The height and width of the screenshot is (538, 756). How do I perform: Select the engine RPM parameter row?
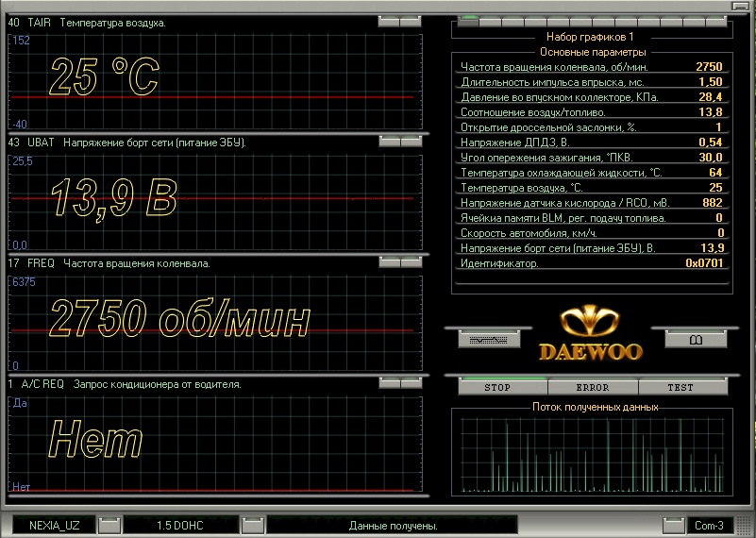pos(592,67)
